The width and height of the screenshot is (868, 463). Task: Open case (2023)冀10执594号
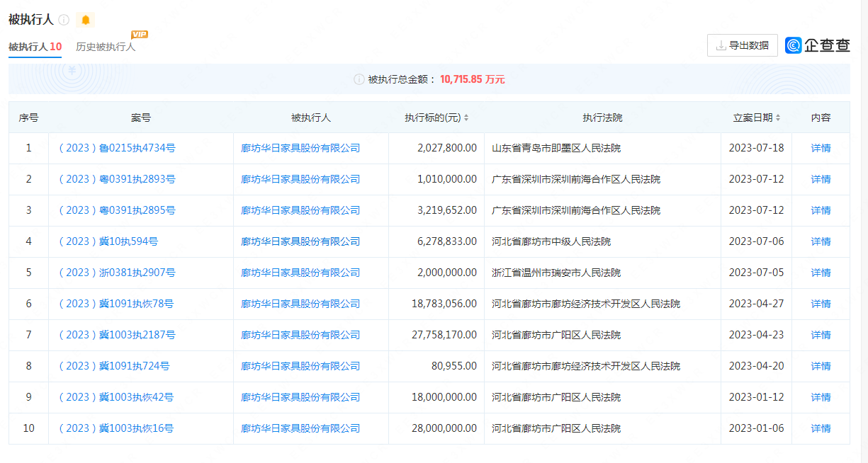tap(108, 241)
